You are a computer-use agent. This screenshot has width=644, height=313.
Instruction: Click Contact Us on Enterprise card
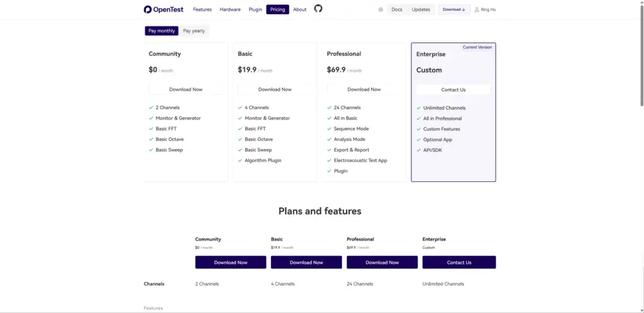tap(453, 89)
